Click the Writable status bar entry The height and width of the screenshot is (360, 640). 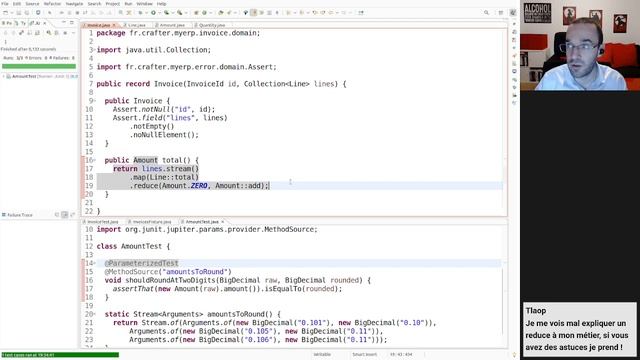coord(322,354)
